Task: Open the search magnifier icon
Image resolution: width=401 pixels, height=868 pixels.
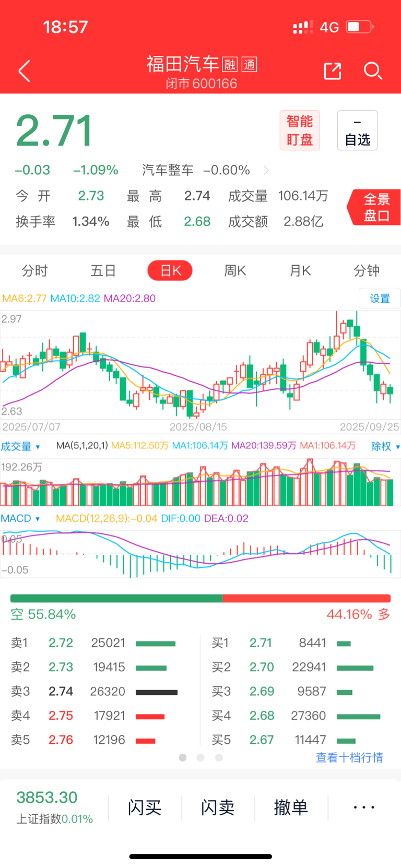Action: (x=373, y=70)
